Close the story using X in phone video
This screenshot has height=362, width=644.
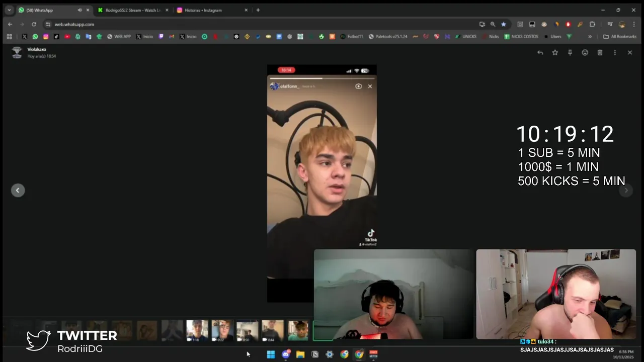[370, 86]
